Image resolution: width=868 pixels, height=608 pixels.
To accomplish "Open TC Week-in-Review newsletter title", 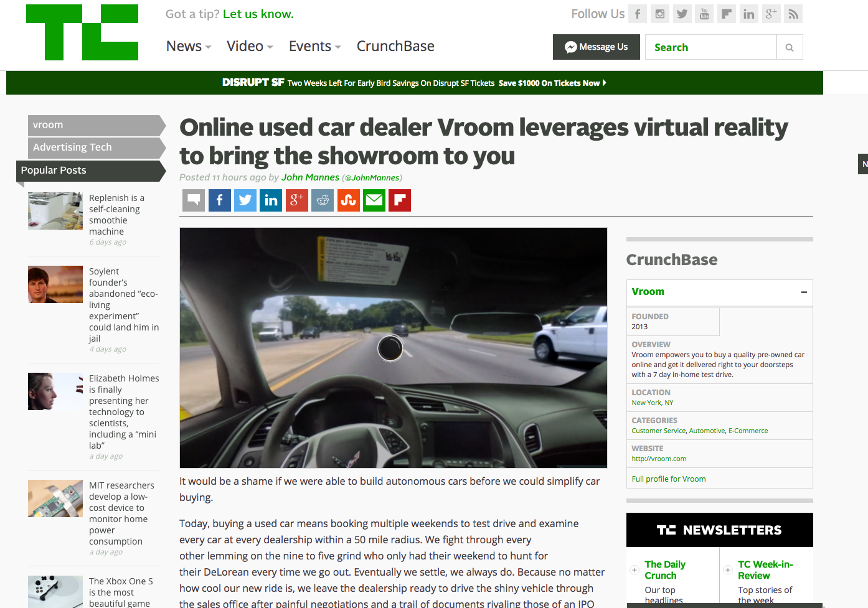I will 765,570.
